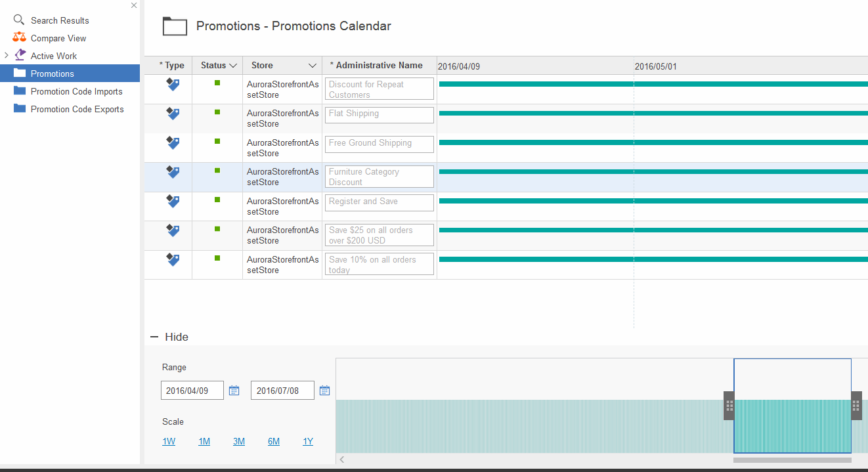The image size is (868, 472).
Task: Select Promotions in the navigation tree
Action: point(52,74)
